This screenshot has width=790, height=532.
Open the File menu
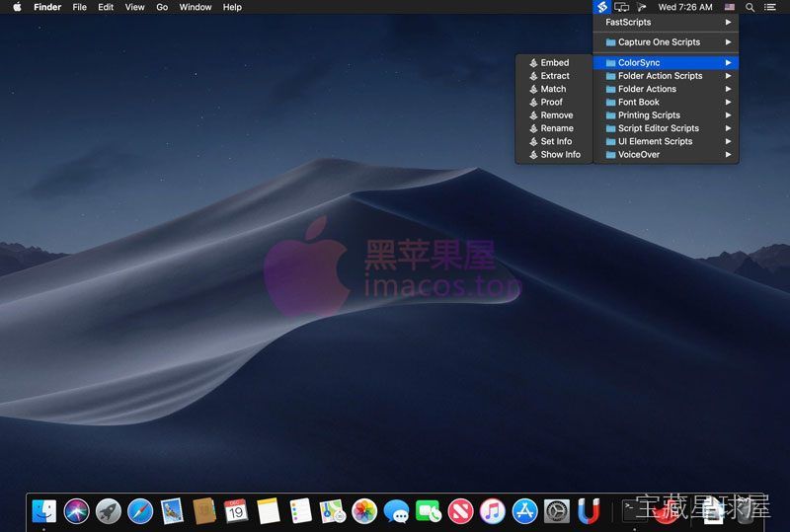[80, 7]
